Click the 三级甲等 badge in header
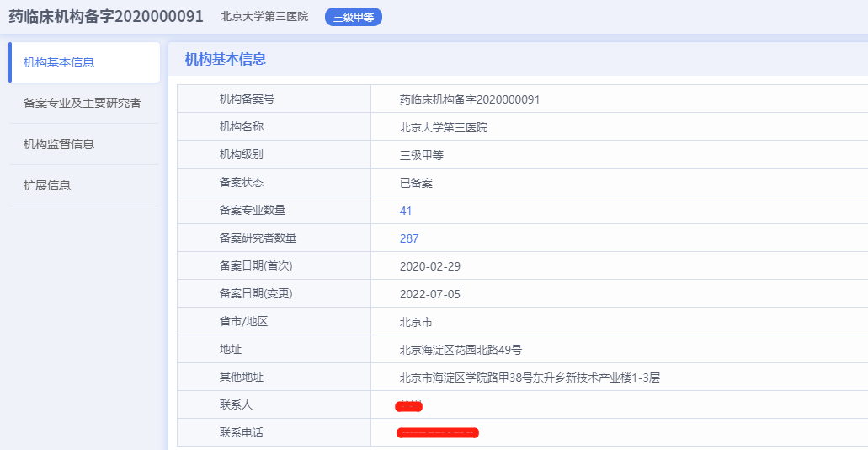This screenshot has height=450, width=868. point(354,17)
